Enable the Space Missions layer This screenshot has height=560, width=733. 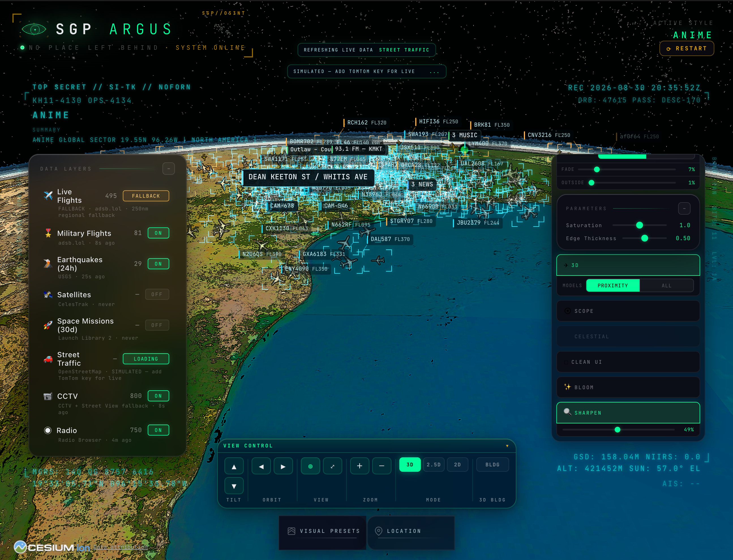[x=157, y=325]
